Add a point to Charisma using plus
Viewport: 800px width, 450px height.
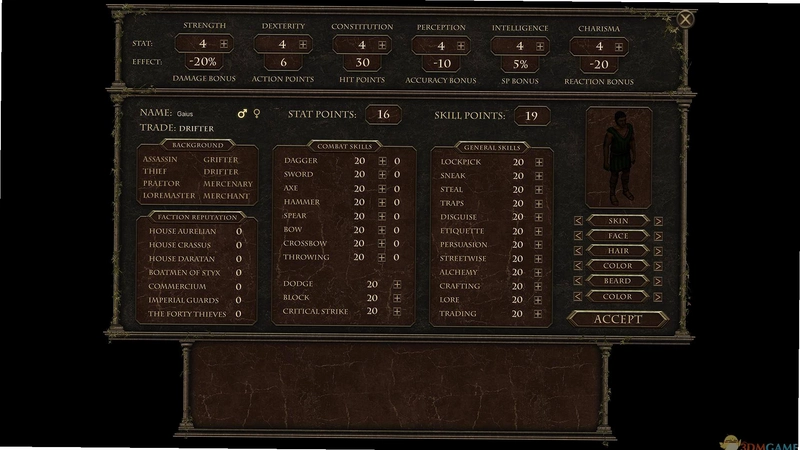click(618, 47)
